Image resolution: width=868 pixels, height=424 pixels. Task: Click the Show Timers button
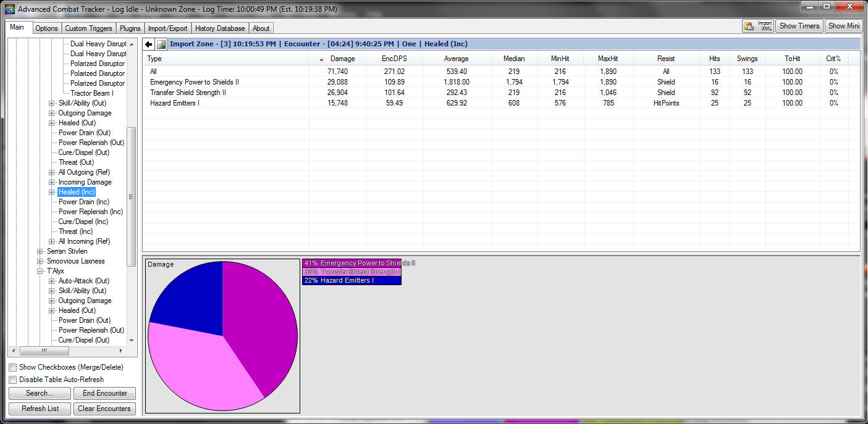(x=799, y=26)
